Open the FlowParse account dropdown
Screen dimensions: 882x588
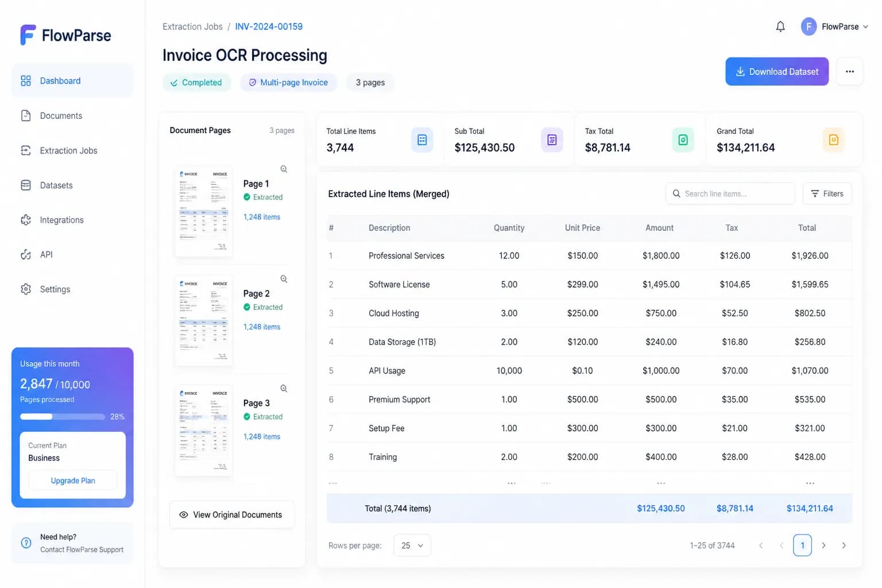(x=834, y=26)
